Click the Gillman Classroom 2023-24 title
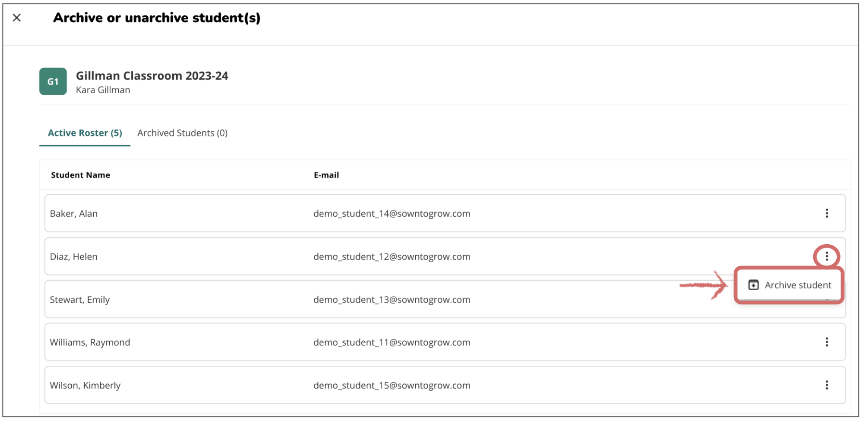The height and width of the screenshot is (425, 868). click(152, 76)
